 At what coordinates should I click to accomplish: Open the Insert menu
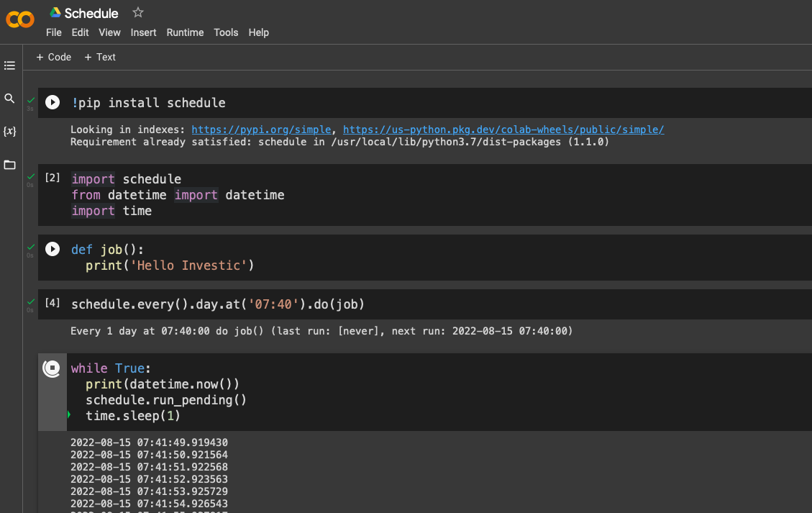[143, 32]
